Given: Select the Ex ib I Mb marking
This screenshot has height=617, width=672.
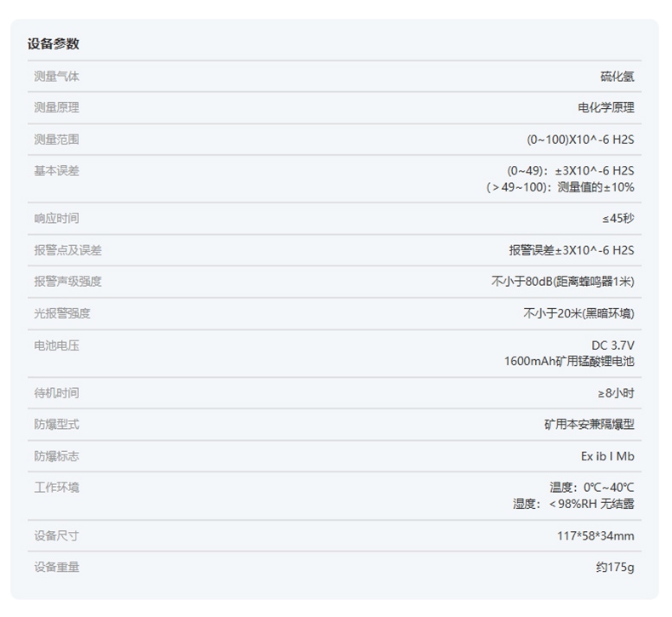Looking at the screenshot, I should point(607,456).
